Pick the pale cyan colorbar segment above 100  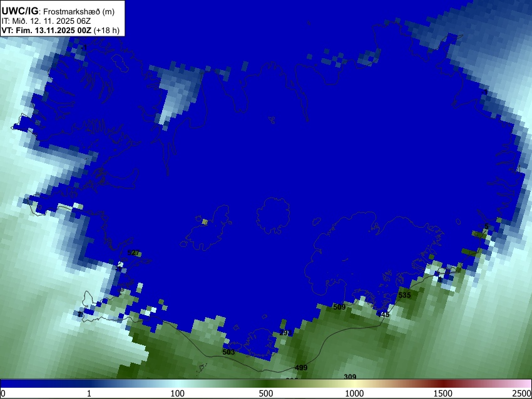(178, 384)
